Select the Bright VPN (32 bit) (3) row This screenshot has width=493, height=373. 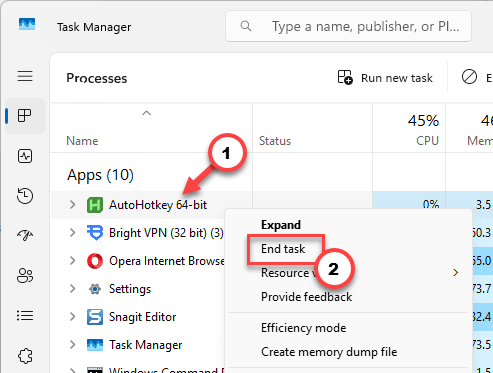click(166, 233)
